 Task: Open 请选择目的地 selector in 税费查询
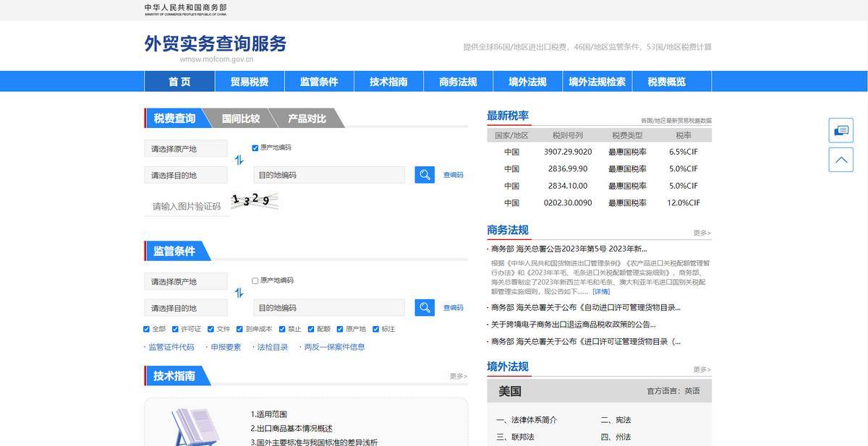click(186, 176)
